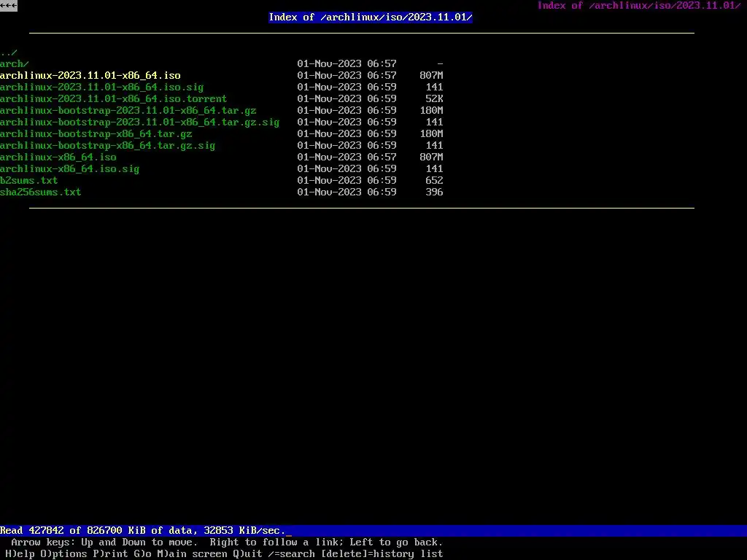Open archlinux-2023.11.01-x86_64.iso.torrent link
Image resolution: width=747 pixels, height=560 pixels.
[113, 99]
